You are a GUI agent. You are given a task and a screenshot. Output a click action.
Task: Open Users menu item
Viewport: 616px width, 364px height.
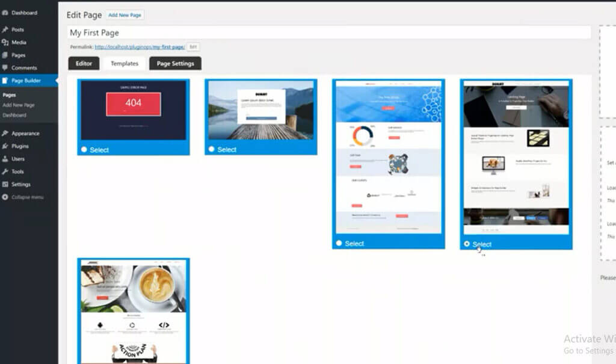18,159
